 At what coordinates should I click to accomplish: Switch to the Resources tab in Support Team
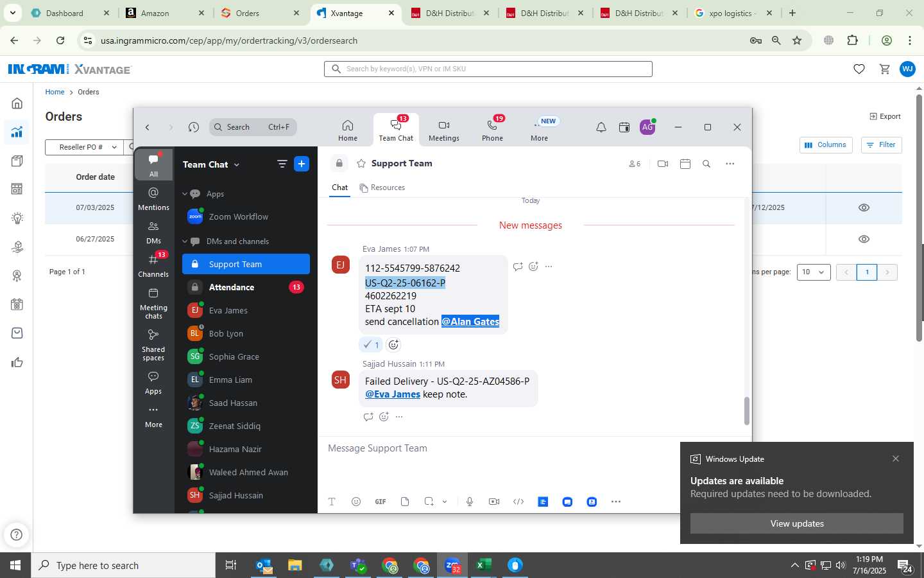(382, 188)
